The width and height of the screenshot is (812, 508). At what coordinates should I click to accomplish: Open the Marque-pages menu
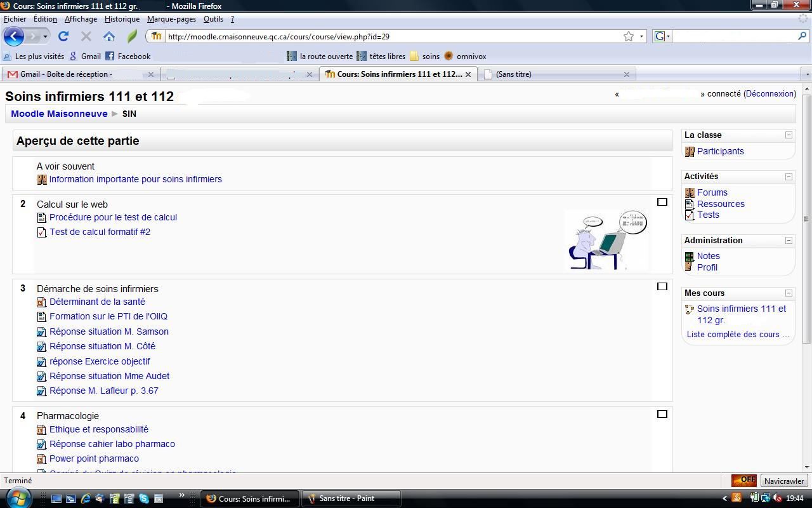171,19
